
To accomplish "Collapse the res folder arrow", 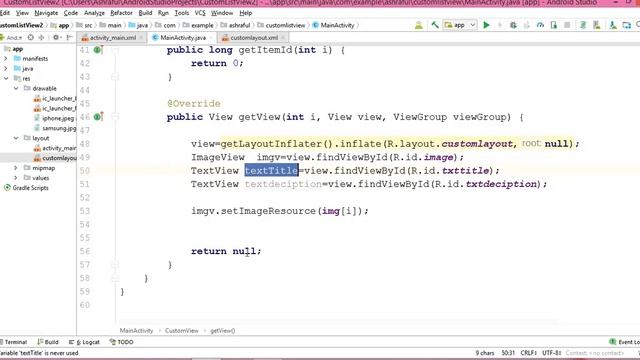I will [x=6, y=78].
